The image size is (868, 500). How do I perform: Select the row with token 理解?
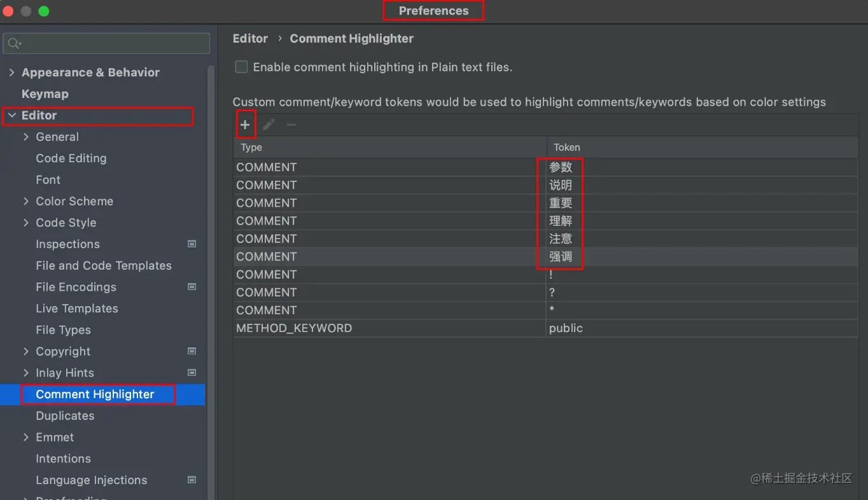545,221
